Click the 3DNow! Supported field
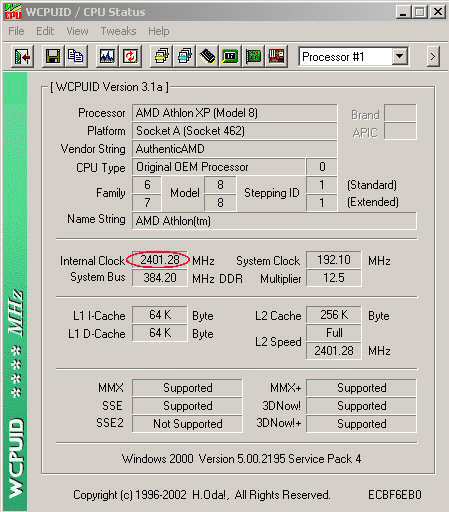This screenshot has width=449, height=512. click(x=361, y=406)
